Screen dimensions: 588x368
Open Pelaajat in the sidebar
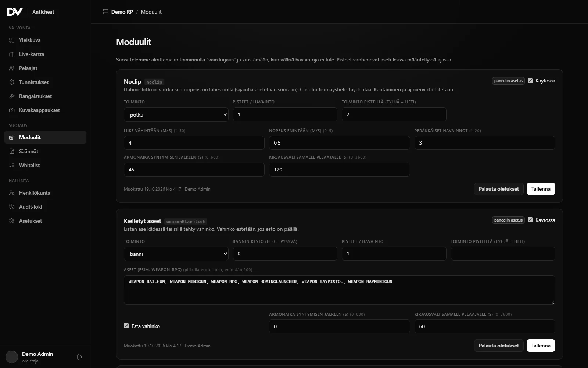(x=45, y=68)
